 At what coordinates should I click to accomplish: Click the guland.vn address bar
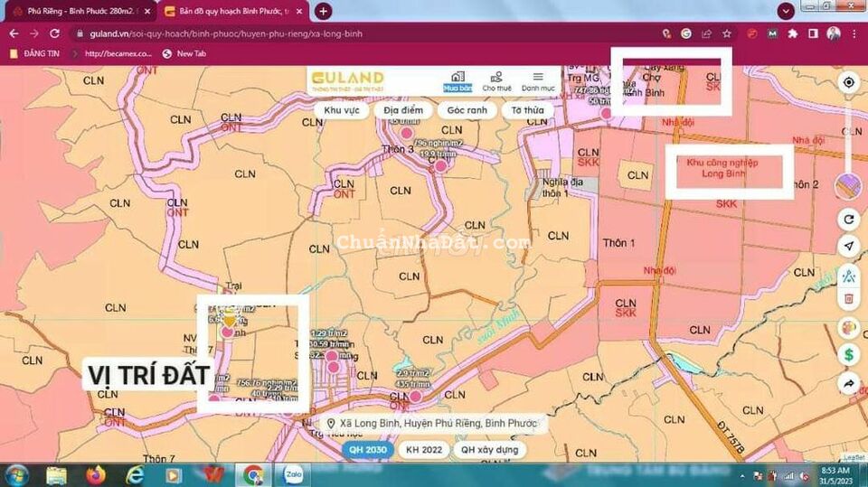[365, 33]
